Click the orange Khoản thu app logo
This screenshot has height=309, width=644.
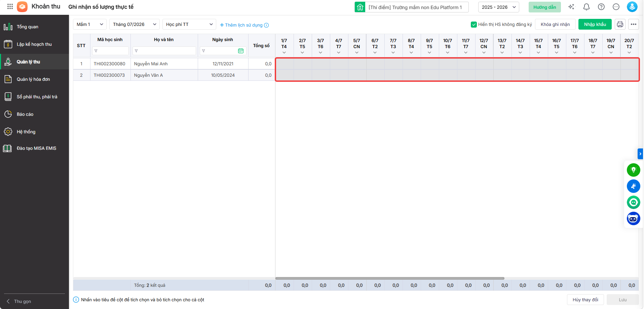tap(22, 7)
